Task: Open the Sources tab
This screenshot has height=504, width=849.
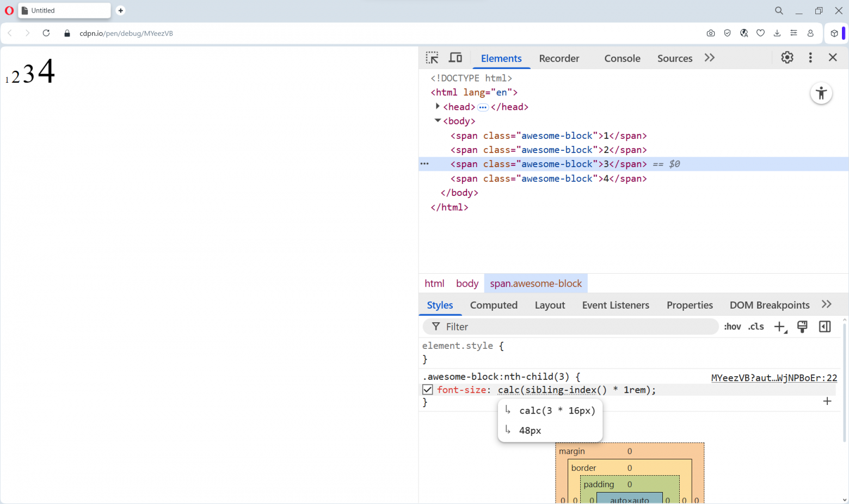Action: (675, 58)
